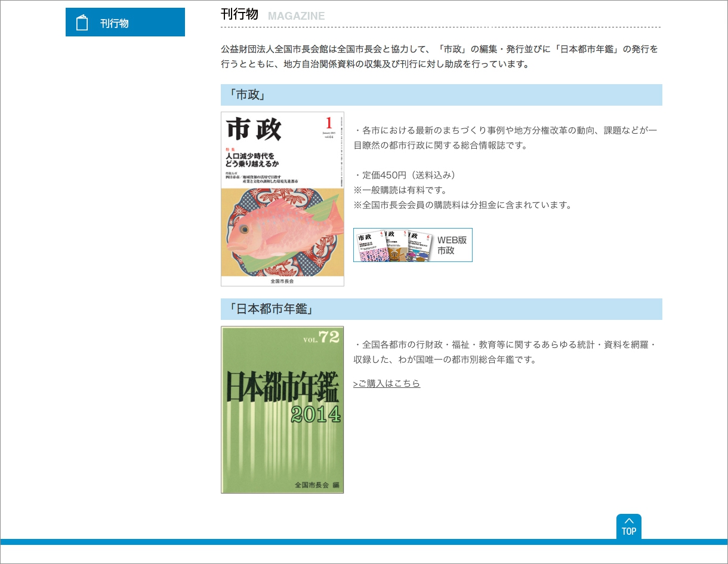Image resolution: width=728 pixels, height=564 pixels.
Task: Select the 刊行物 sidebar menu item
Action: pyautogui.click(x=114, y=23)
